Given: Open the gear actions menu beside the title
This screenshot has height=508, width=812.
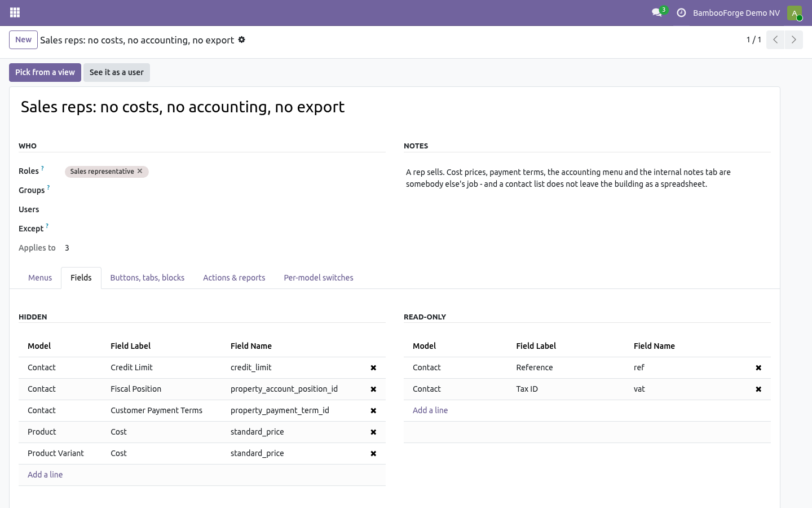Looking at the screenshot, I should [x=241, y=40].
